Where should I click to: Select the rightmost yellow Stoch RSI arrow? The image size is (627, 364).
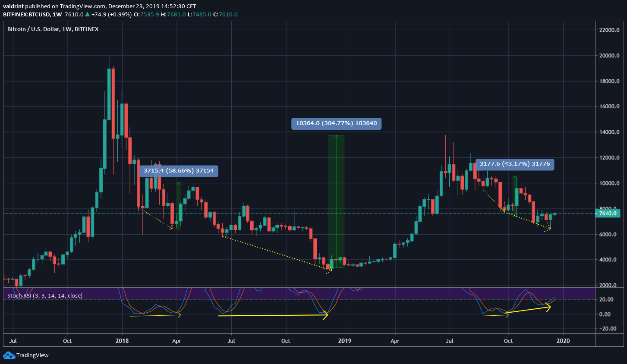tap(529, 309)
